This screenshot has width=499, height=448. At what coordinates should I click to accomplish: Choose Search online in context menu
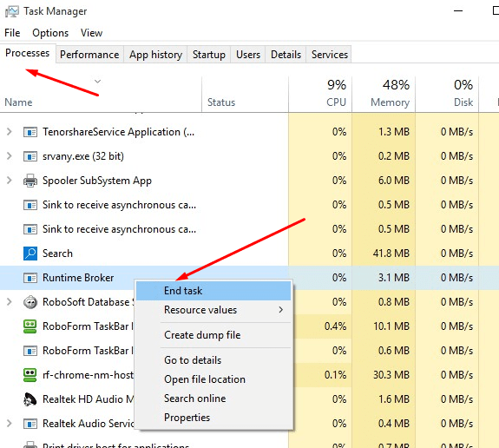click(x=213, y=399)
